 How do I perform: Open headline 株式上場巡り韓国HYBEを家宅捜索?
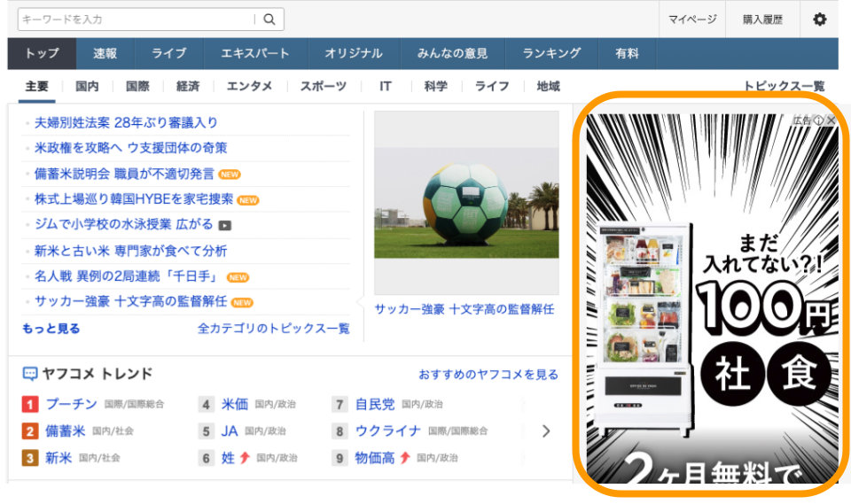pos(134,199)
